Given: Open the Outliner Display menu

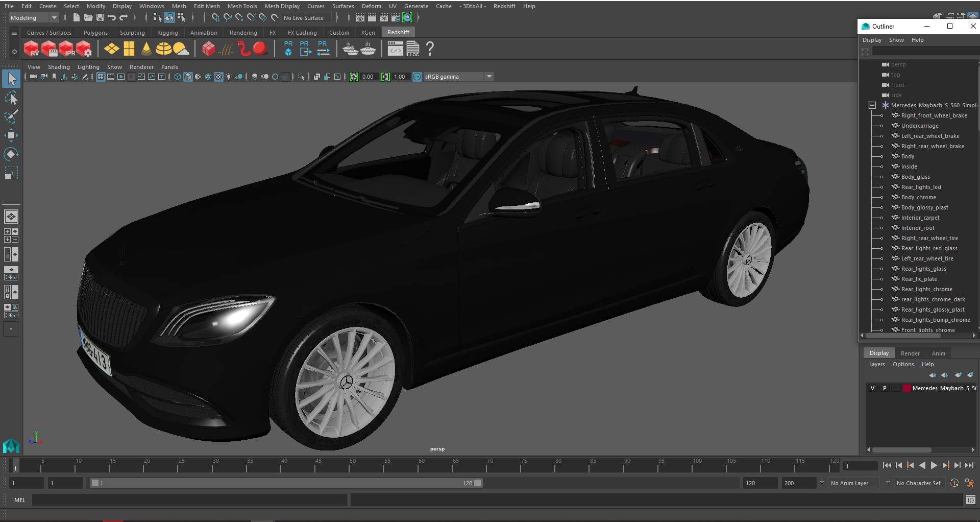Looking at the screenshot, I should 872,40.
